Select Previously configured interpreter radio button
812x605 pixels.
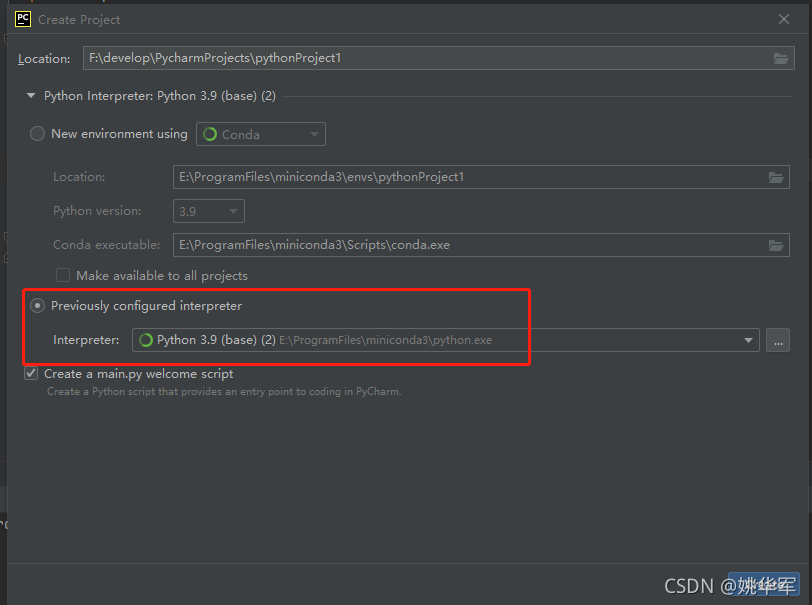(x=37, y=306)
